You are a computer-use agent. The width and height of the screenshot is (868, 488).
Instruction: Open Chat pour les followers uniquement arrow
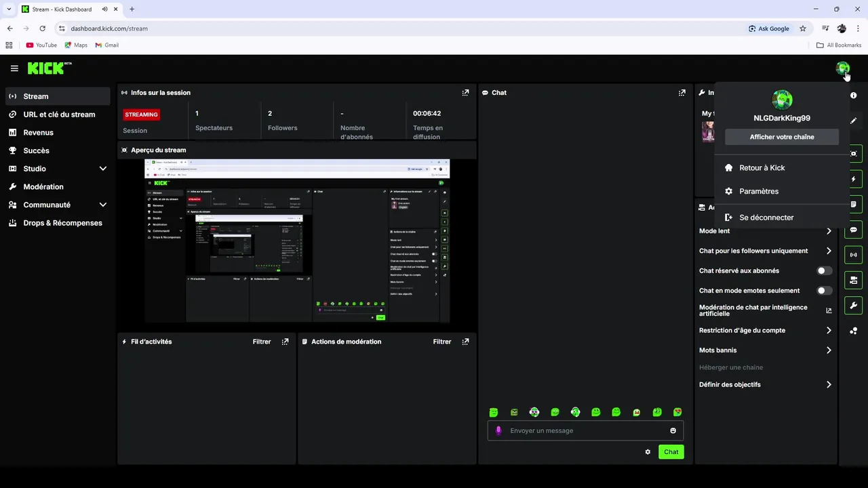(x=829, y=251)
